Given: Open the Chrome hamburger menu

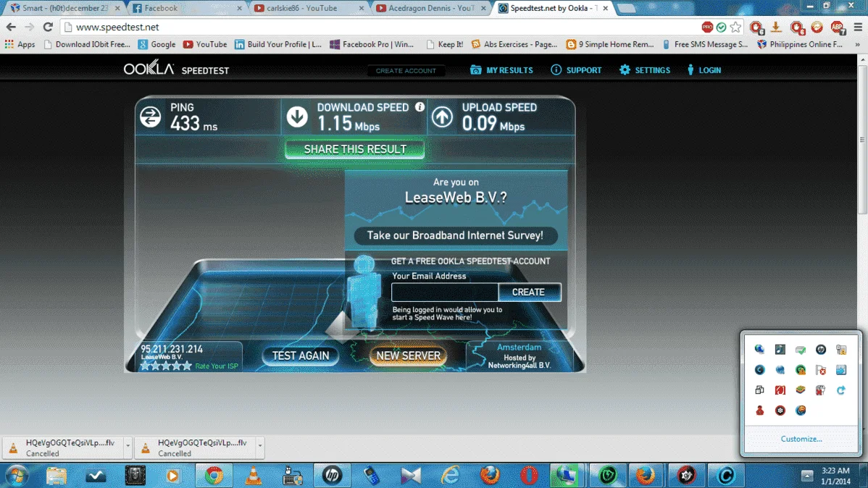Looking at the screenshot, I should (858, 27).
